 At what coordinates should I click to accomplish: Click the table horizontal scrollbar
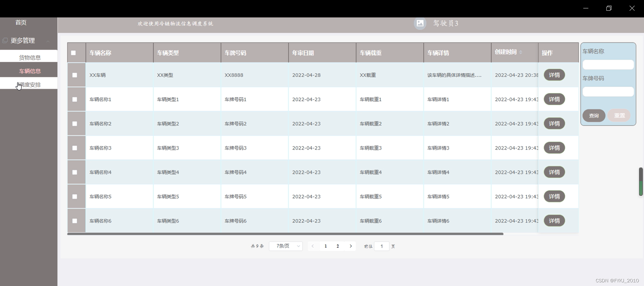click(285, 234)
